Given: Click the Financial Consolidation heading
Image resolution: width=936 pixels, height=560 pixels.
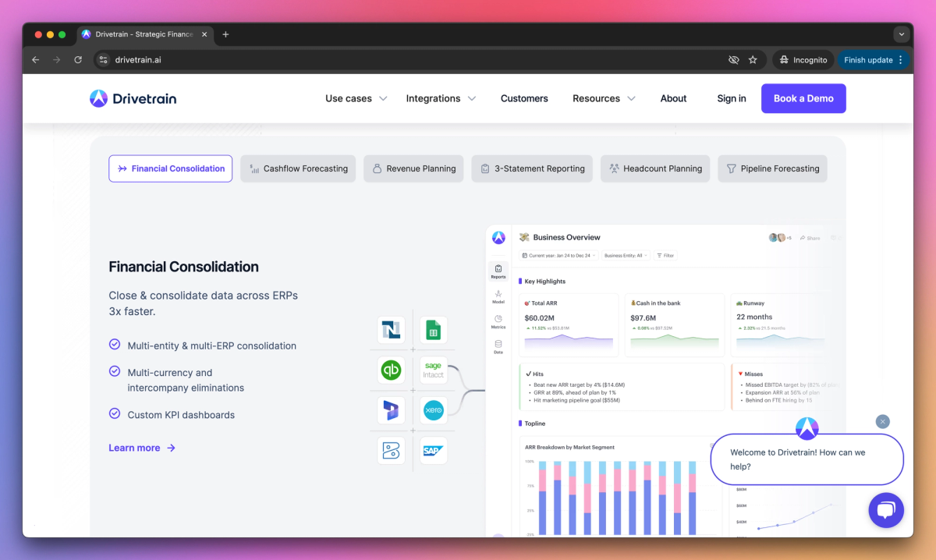Looking at the screenshot, I should pyautogui.click(x=183, y=267).
